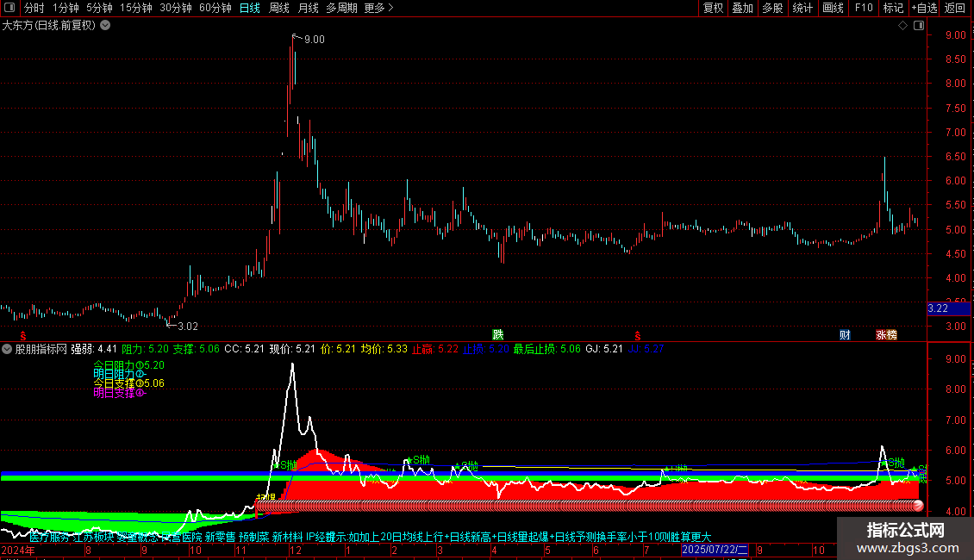Click the 返回 back button
The height and width of the screenshot is (560, 974).
(x=955, y=8)
